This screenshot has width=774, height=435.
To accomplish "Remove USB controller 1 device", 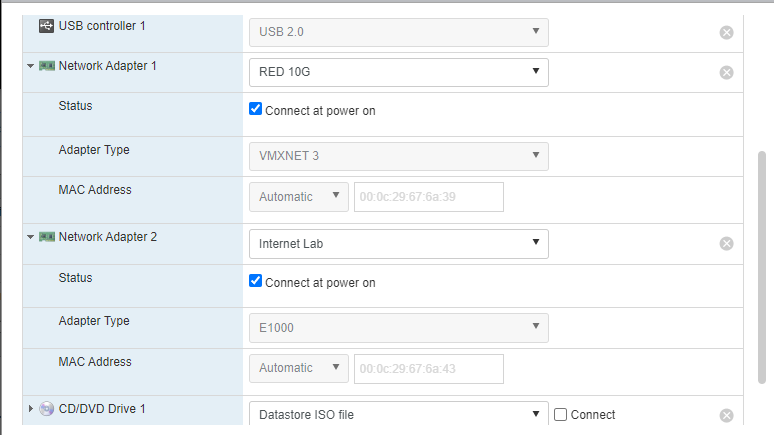I will point(727,32).
